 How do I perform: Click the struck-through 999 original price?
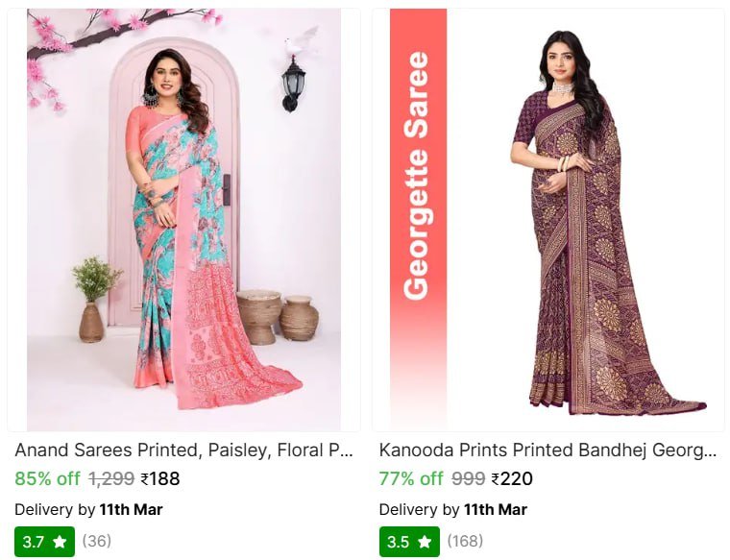tap(469, 478)
